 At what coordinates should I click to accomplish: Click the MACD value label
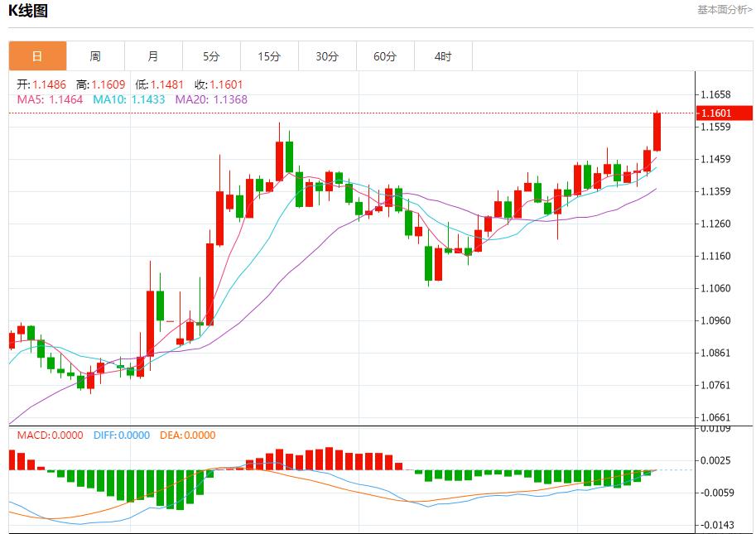[x=50, y=435]
